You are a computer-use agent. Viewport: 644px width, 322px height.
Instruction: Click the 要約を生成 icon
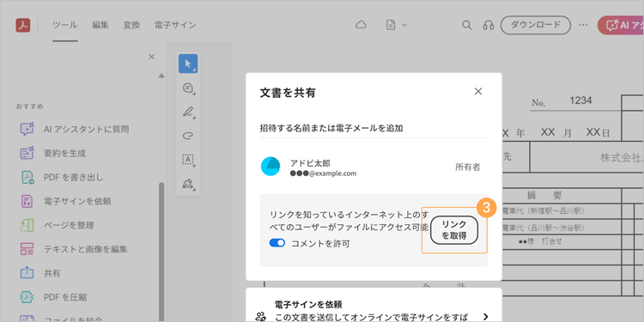tap(27, 153)
